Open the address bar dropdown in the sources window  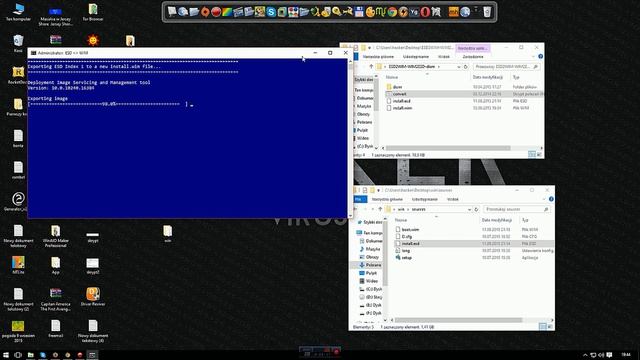click(469, 209)
